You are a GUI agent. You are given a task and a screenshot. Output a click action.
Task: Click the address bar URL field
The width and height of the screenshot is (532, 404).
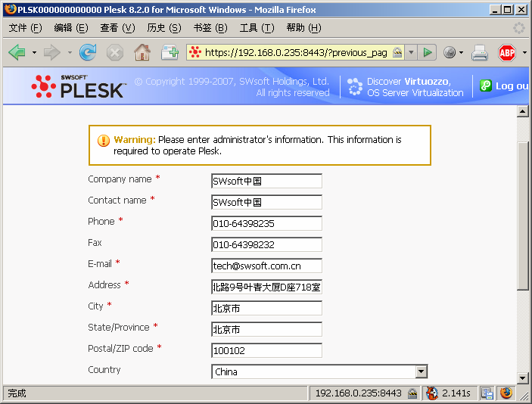296,52
